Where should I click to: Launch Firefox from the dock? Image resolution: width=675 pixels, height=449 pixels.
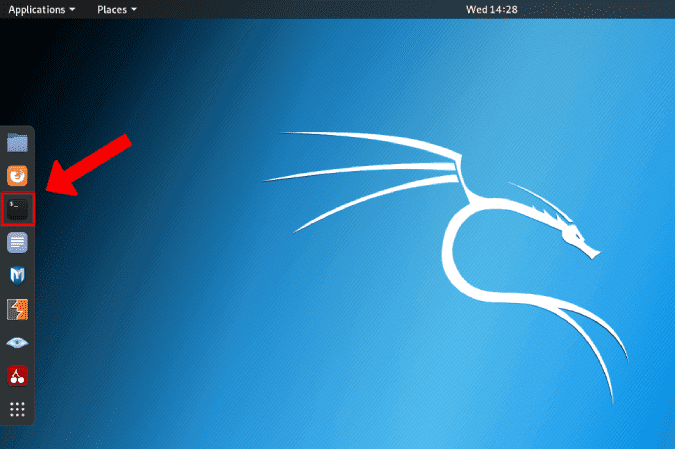[x=17, y=176]
